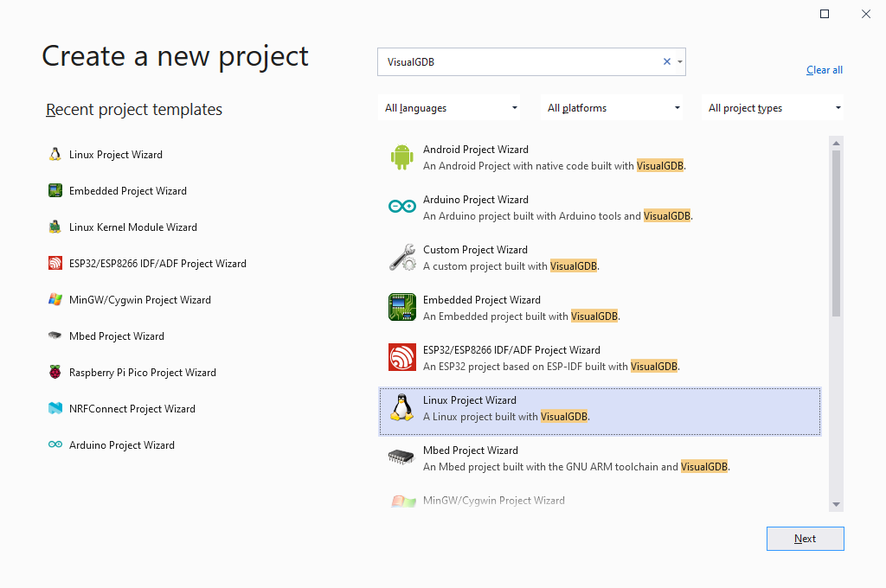This screenshot has height=588, width=886.
Task: Click the Raspberry Pi Pico icon in recent templates
Action: [55, 373]
